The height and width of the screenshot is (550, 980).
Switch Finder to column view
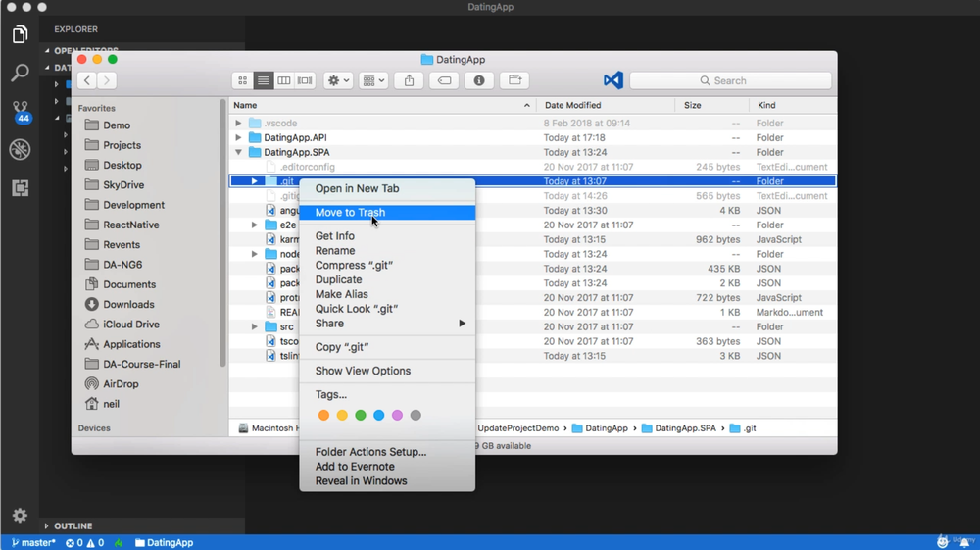coord(284,80)
